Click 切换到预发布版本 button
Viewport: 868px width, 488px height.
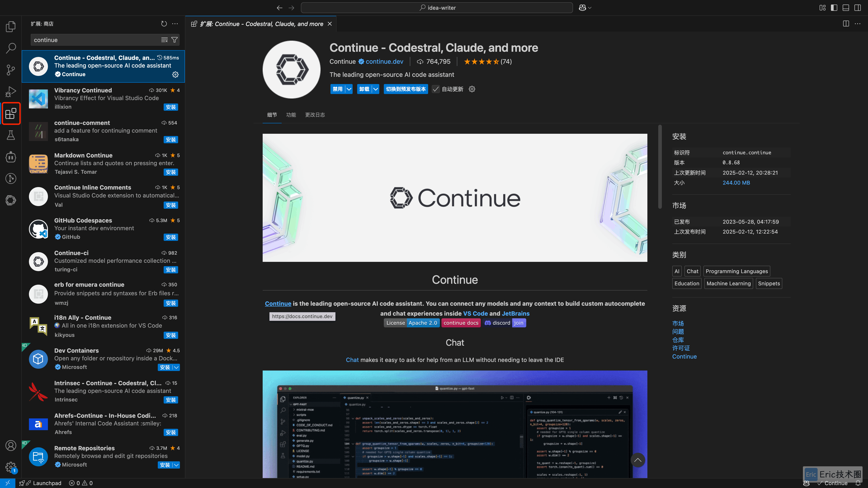point(406,89)
